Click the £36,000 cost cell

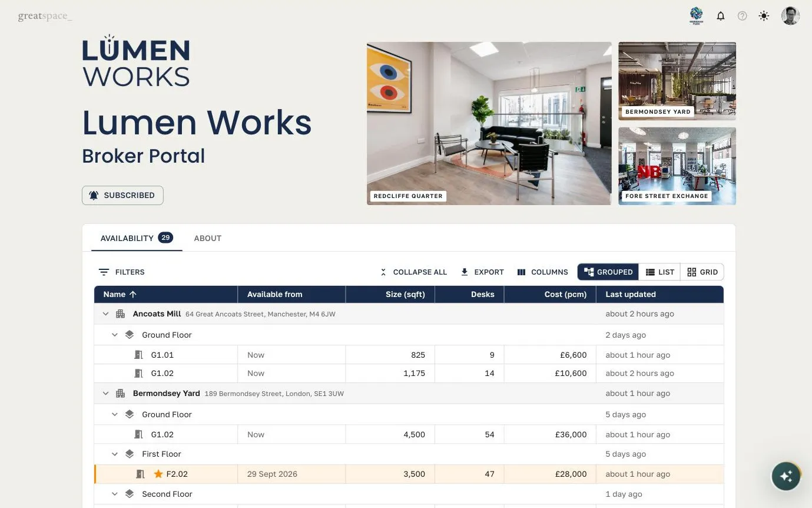(551, 434)
